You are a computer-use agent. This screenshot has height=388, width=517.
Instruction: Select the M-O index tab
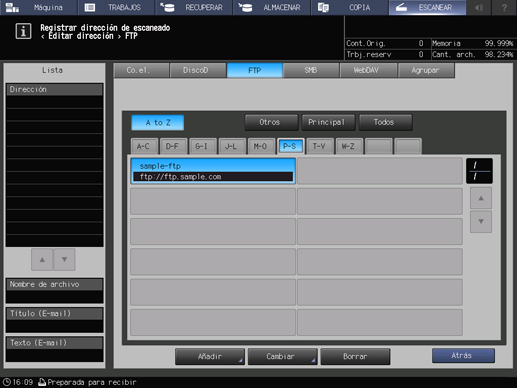(261, 146)
